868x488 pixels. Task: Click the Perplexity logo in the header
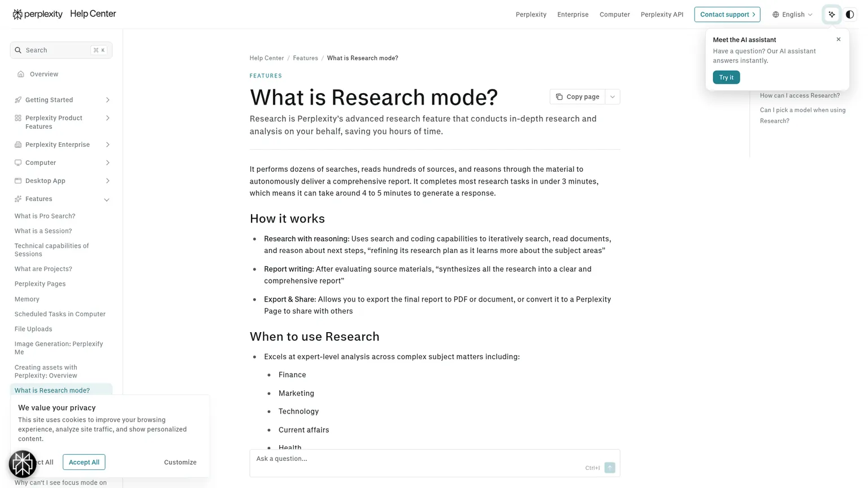[x=37, y=14]
